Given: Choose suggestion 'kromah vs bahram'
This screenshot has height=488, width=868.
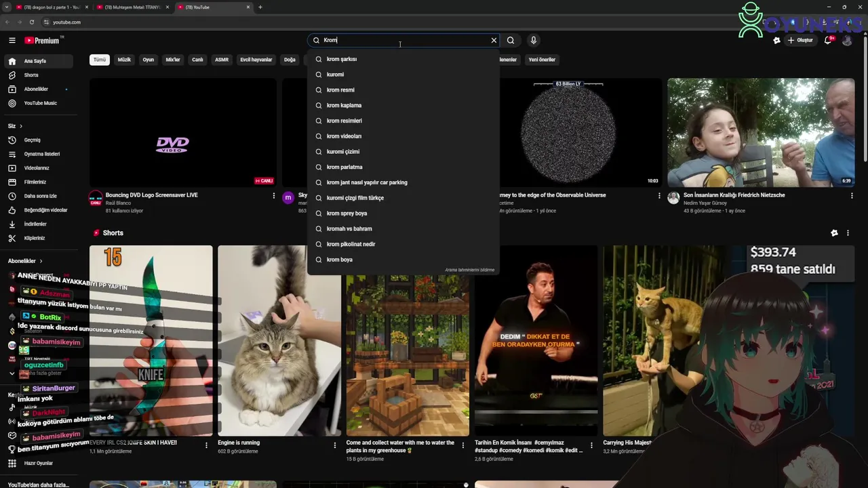Looking at the screenshot, I should pyautogui.click(x=403, y=228).
